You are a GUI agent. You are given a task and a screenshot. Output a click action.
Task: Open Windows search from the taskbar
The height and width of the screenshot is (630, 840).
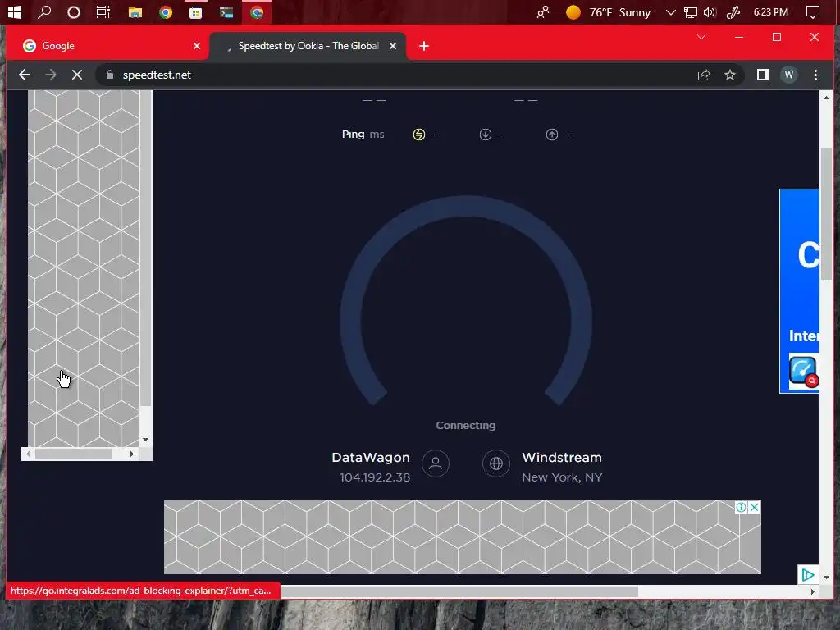44,11
